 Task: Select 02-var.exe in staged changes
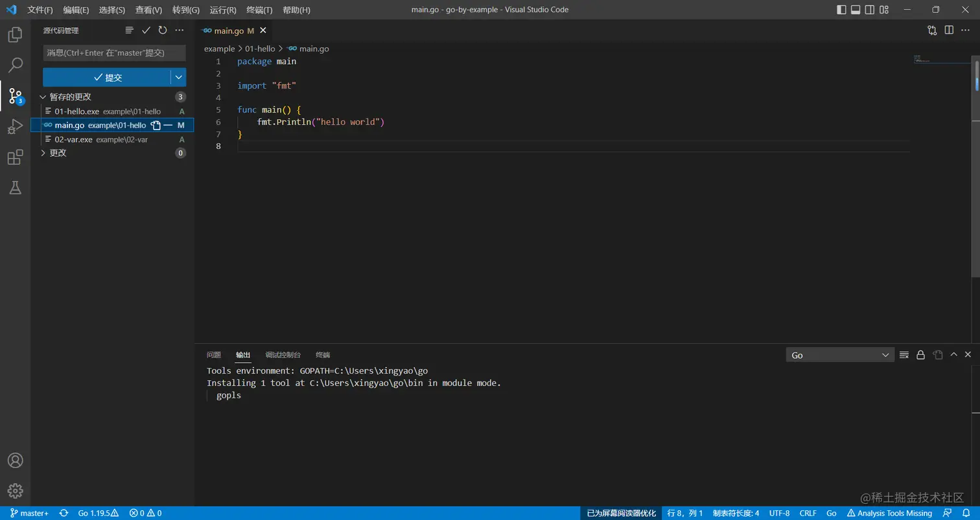pyautogui.click(x=113, y=139)
